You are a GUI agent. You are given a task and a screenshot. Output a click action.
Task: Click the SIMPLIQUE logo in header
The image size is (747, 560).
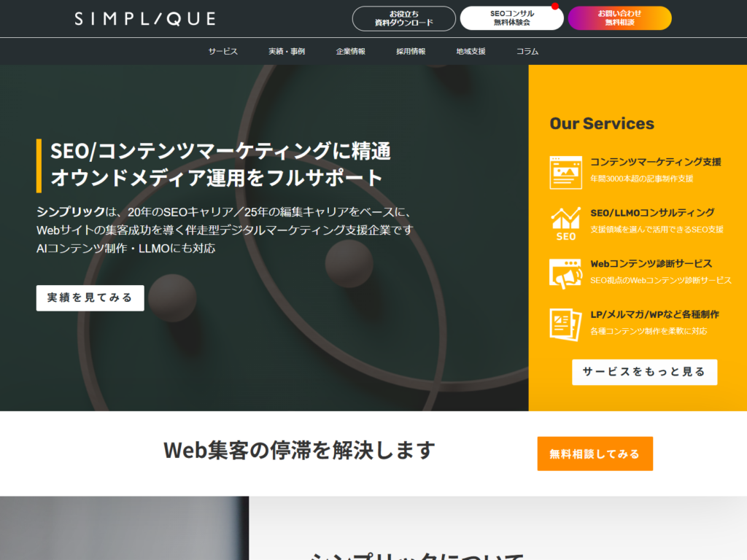[144, 18]
